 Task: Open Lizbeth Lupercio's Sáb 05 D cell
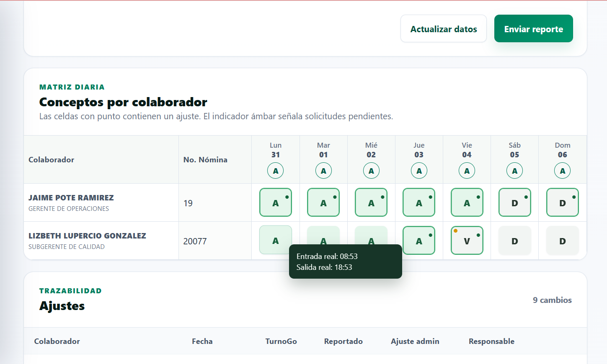[x=514, y=241]
